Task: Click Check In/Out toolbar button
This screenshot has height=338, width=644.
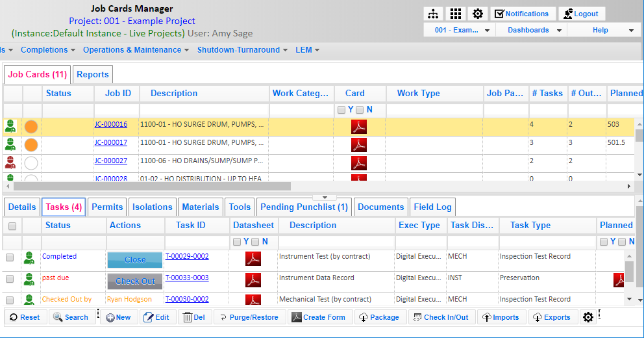Action: click(441, 317)
